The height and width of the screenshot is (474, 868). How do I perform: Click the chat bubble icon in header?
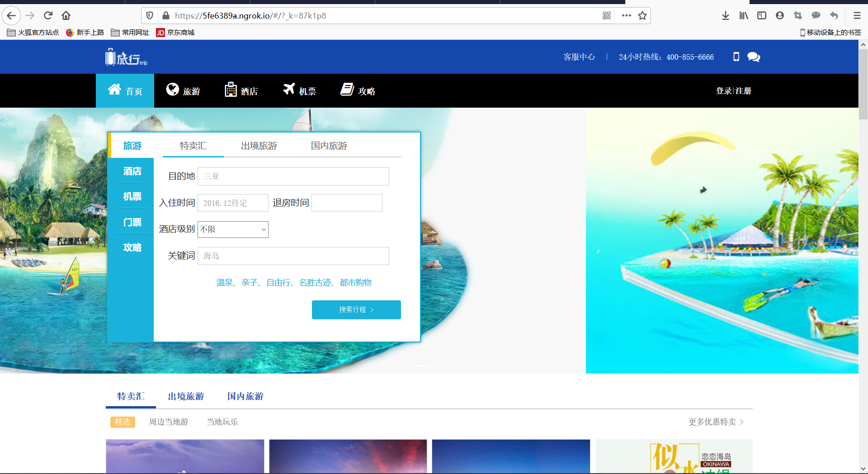(x=753, y=57)
